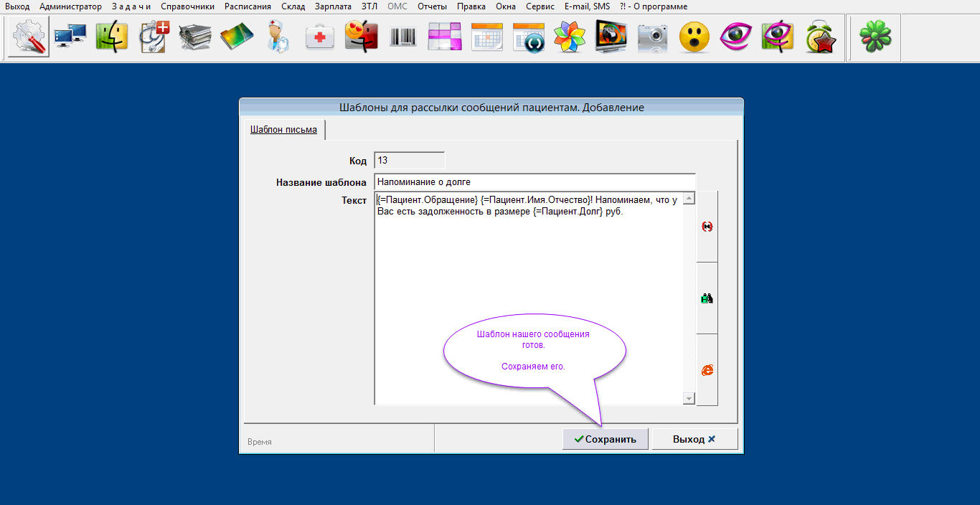Click the wrench and gear settings icon

coord(29,37)
